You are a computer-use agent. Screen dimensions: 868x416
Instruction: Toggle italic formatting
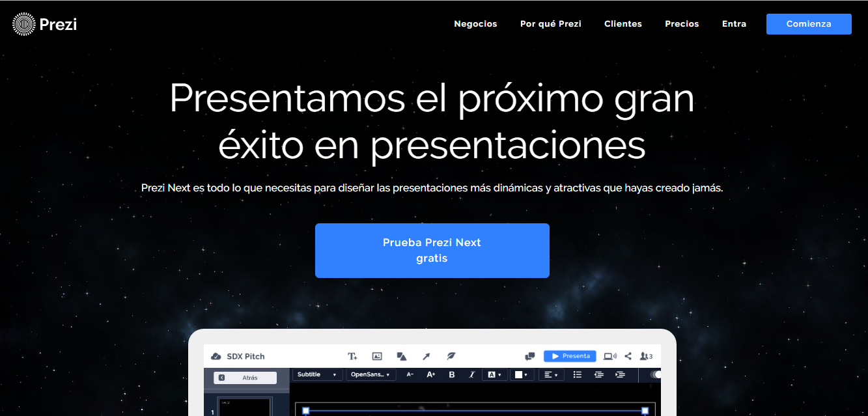pos(472,375)
